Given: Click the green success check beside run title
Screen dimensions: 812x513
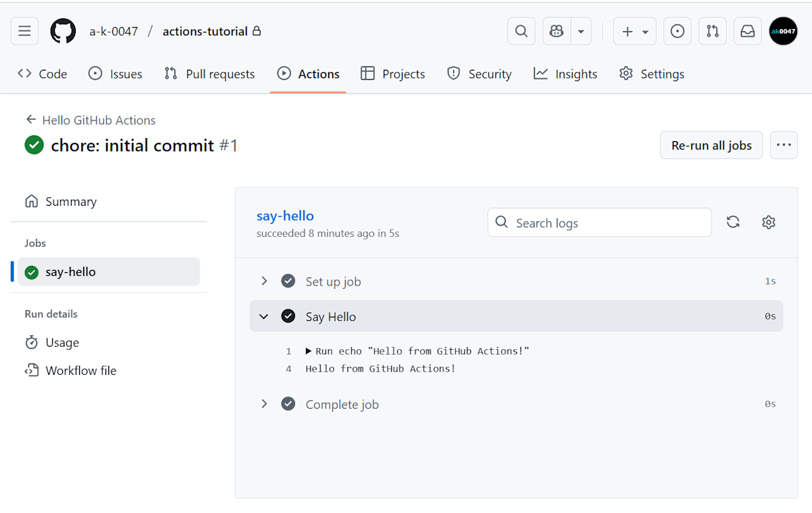Looking at the screenshot, I should [x=34, y=145].
